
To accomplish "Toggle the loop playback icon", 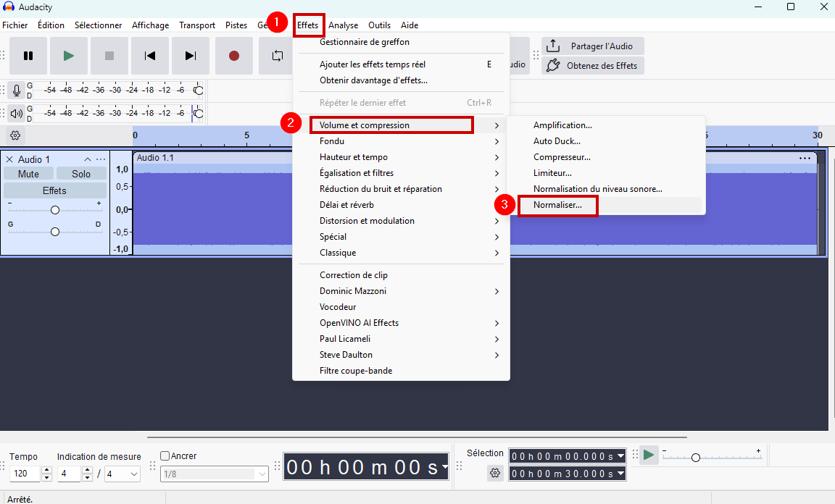I will point(277,56).
